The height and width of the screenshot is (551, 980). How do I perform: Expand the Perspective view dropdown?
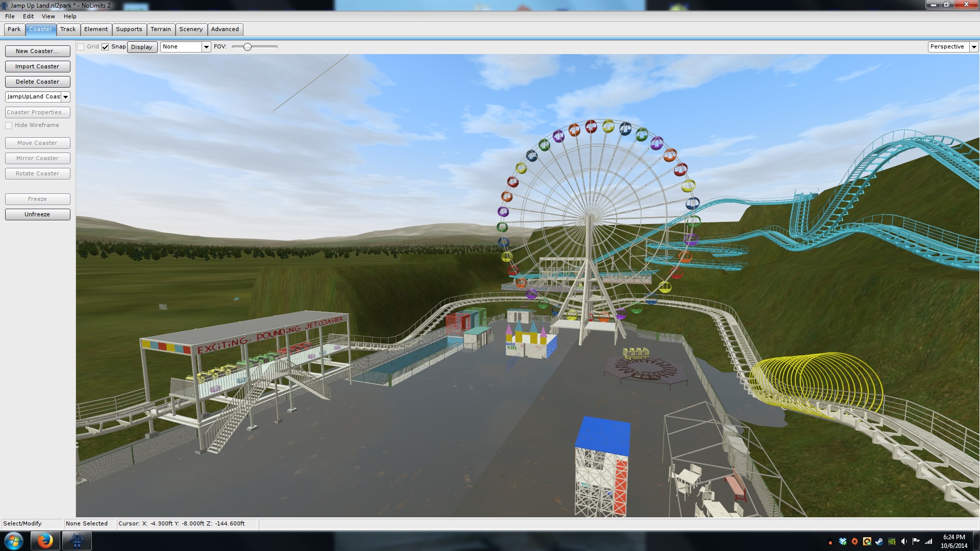[973, 47]
